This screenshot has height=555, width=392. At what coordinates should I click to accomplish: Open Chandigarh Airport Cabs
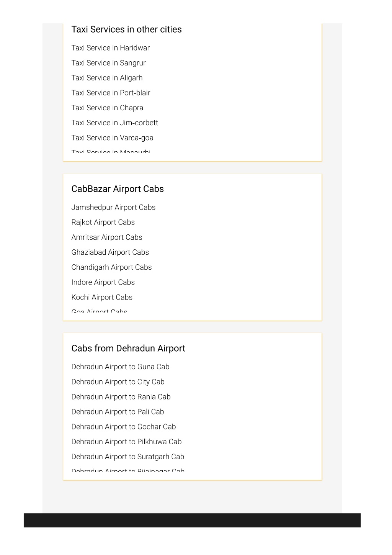pyautogui.click(x=111, y=267)
